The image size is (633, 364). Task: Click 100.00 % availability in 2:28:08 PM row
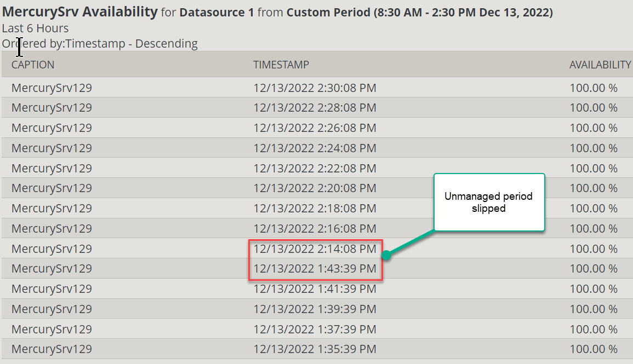(594, 108)
